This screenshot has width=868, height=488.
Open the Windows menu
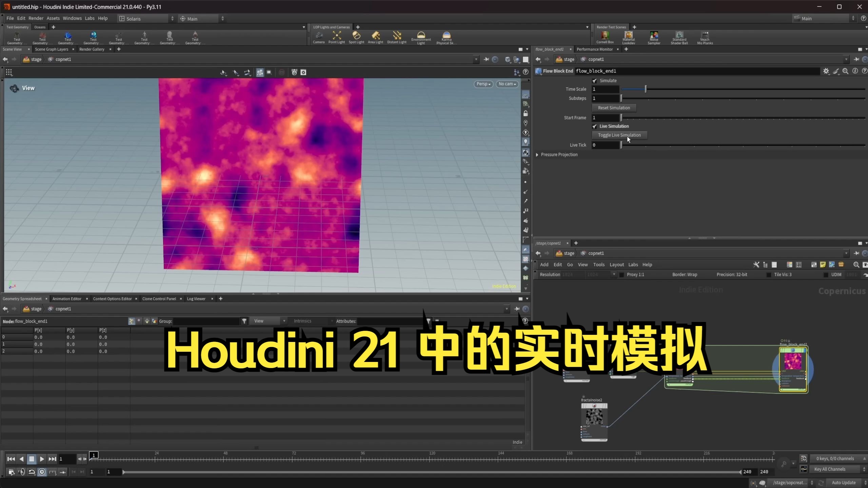[72, 18]
